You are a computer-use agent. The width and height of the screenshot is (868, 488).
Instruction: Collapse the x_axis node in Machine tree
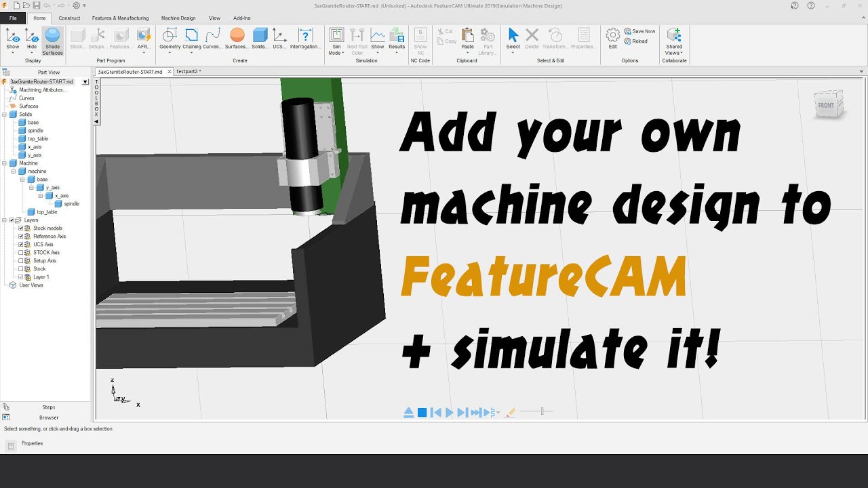click(40, 196)
